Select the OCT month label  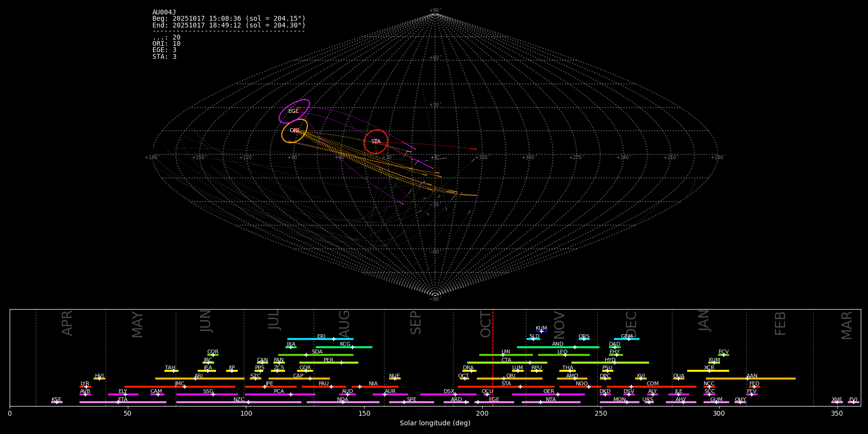point(486,324)
